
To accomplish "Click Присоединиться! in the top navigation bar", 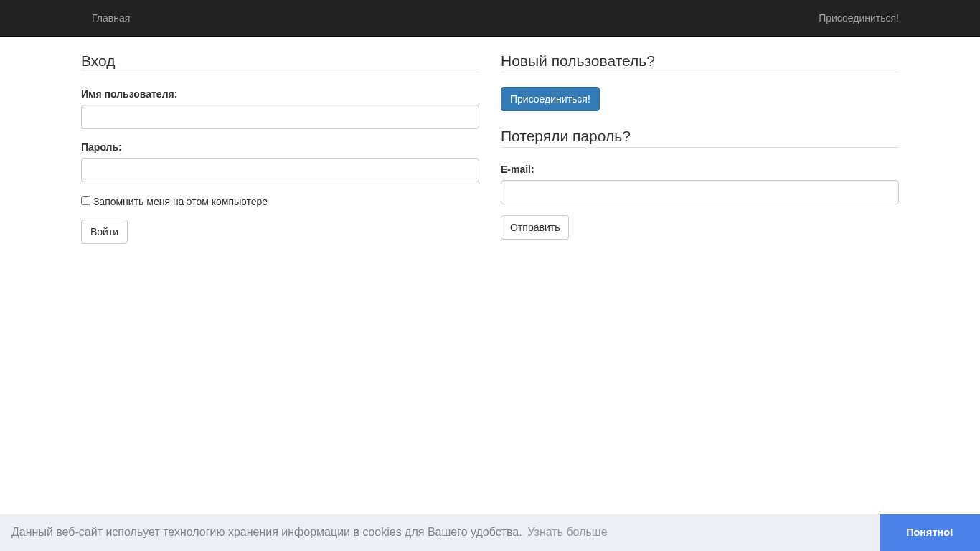I will click(x=858, y=18).
